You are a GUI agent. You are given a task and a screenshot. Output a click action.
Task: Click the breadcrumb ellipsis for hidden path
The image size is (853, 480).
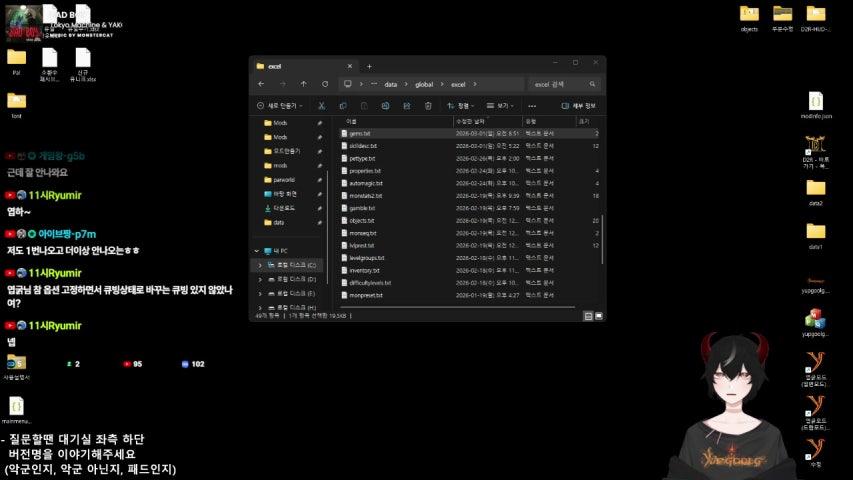click(374, 84)
